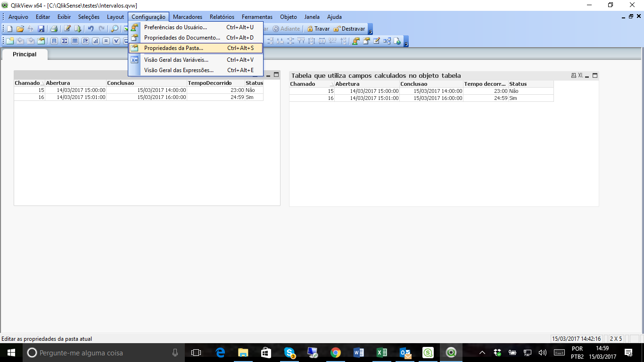
Task: Maximize the right table box object
Action: pos(595,75)
